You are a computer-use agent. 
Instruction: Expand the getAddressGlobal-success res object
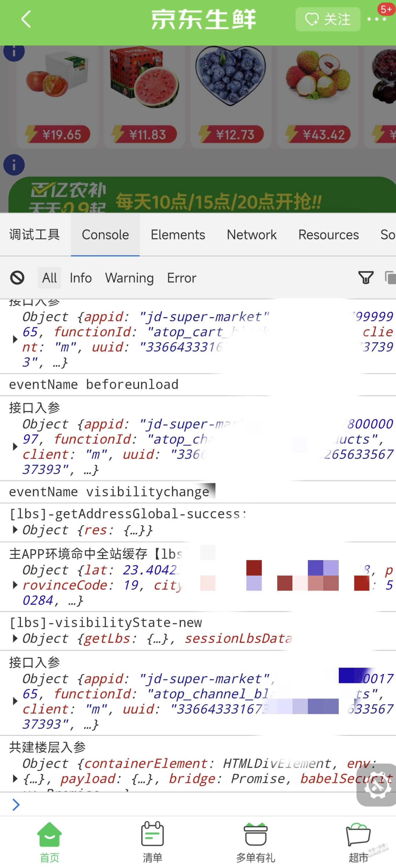pos(15,530)
